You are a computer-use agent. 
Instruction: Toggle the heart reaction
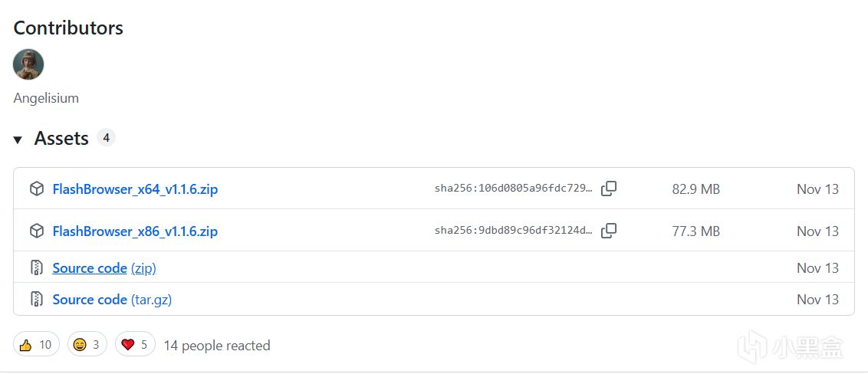click(135, 345)
